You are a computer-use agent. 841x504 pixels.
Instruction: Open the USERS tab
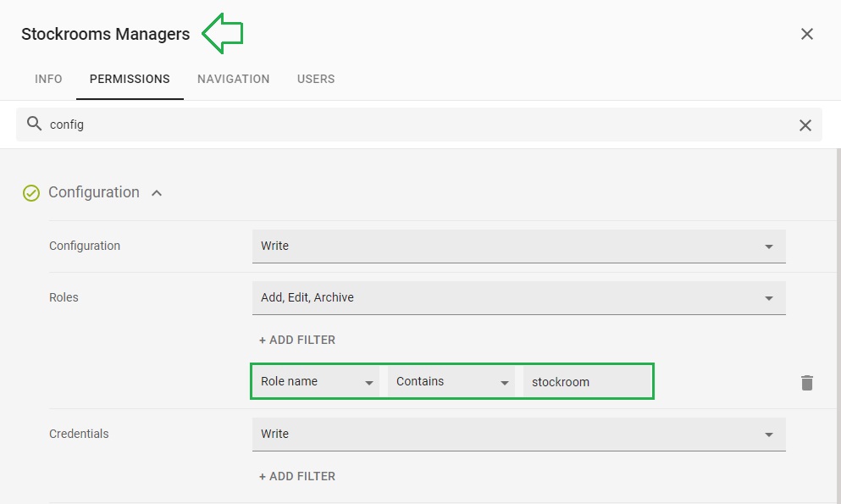(316, 79)
